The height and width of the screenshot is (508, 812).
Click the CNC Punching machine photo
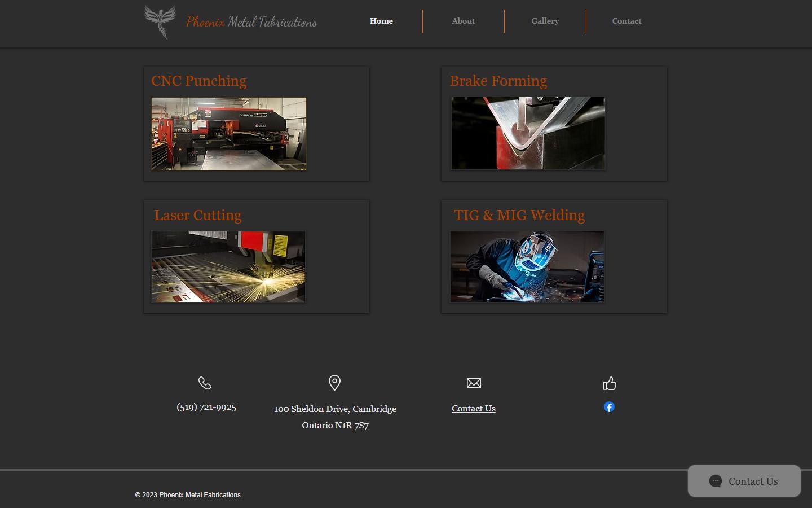229,134
